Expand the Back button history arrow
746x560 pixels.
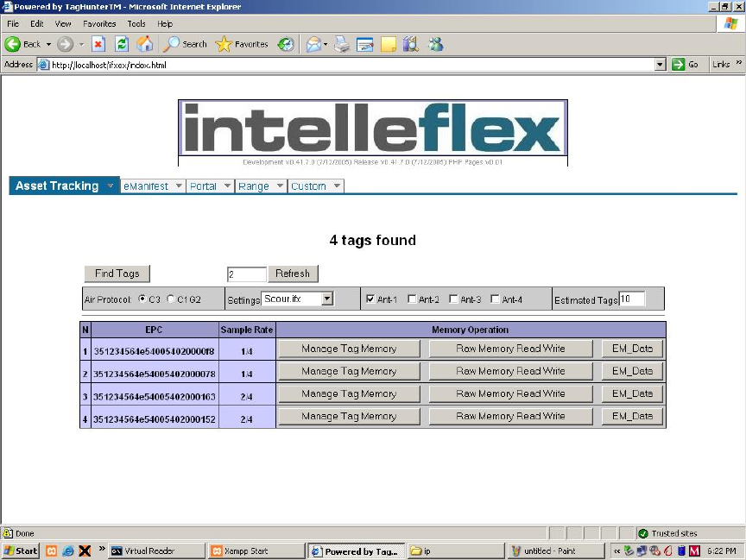[48, 44]
